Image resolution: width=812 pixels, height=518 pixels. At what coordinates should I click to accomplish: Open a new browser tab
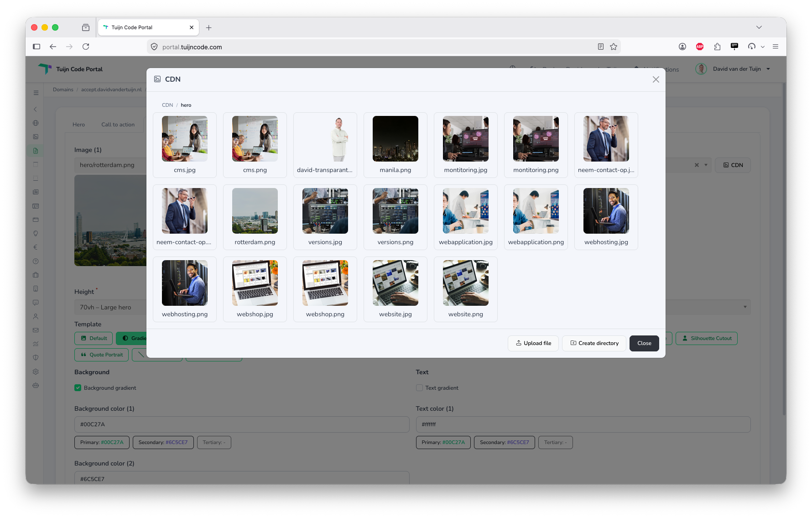point(208,27)
